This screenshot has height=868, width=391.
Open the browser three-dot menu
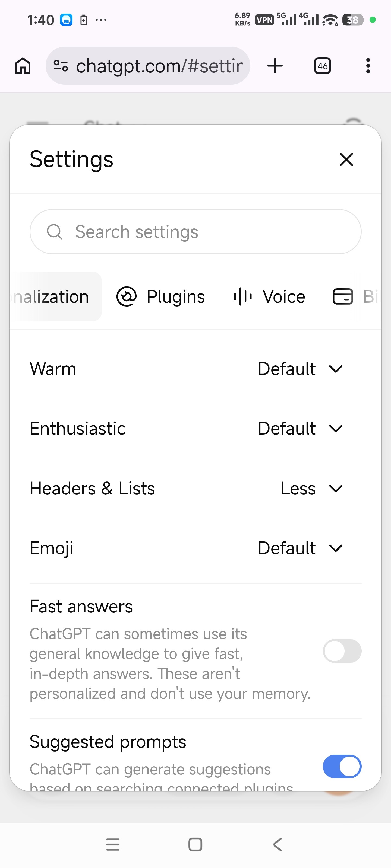click(368, 66)
